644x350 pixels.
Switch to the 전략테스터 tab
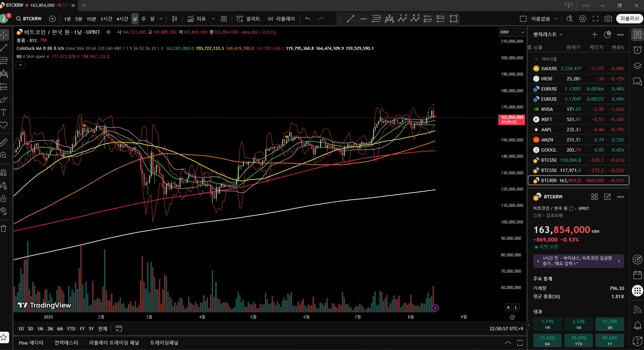pyautogui.click(x=66, y=343)
